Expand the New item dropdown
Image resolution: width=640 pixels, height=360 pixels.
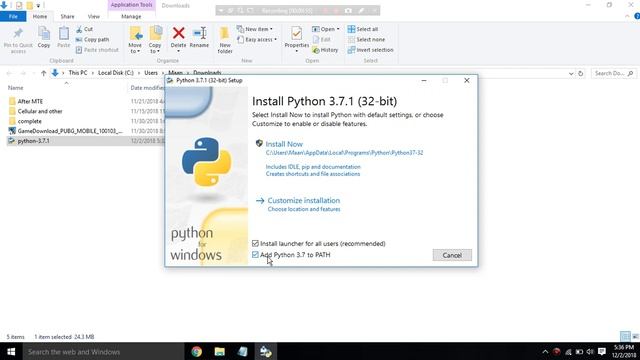click(255, 29)
